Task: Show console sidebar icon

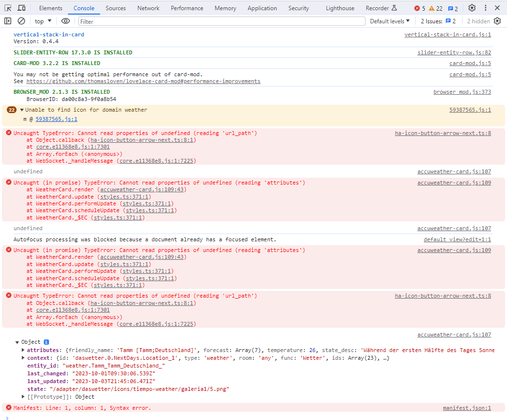Action: click(8, 21)
